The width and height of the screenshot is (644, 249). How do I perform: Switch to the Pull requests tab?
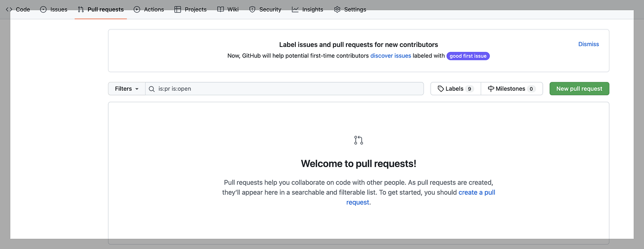tap(101, 9)
